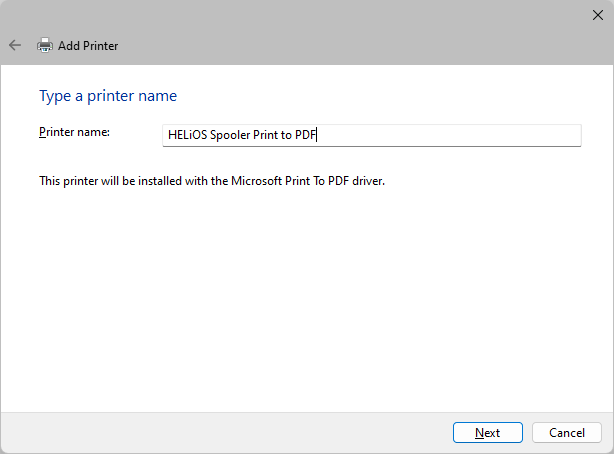The width and height of the screenshot is (614, 454).
Task: Close the Add Printer dialog window
Action: click(x=598, y=13)
